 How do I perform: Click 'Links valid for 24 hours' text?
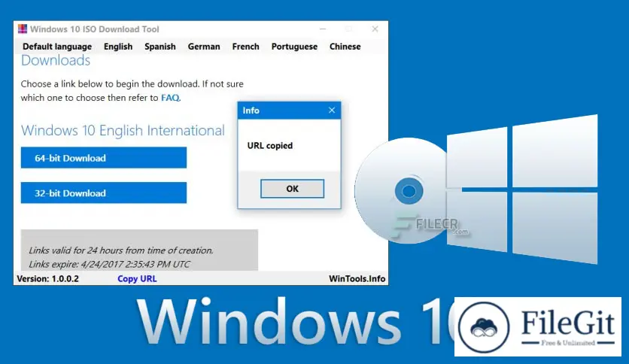click(120, 250)
